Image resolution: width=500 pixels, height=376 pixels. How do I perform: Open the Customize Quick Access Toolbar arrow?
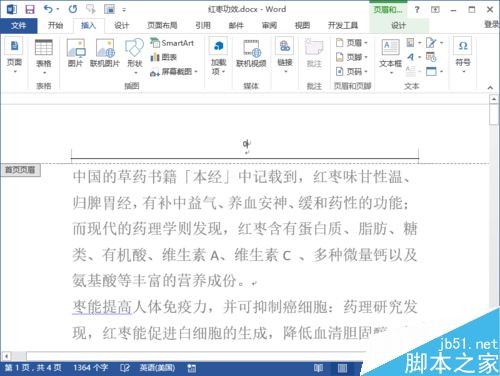point(124,10)
